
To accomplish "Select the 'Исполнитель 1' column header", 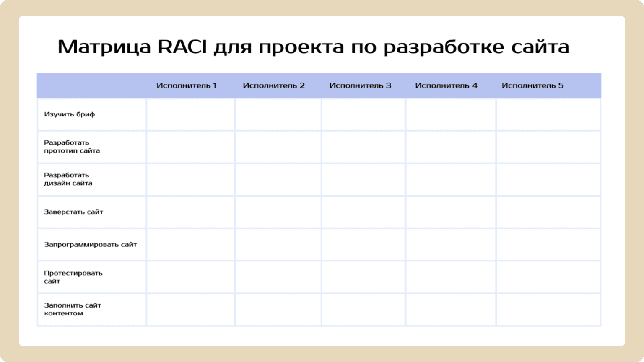I will [187, 85].
